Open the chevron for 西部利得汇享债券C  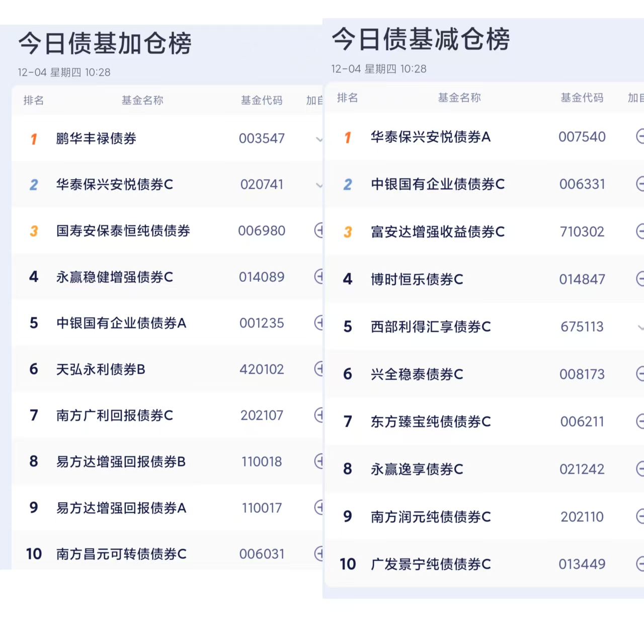click(x=640, y=328)
